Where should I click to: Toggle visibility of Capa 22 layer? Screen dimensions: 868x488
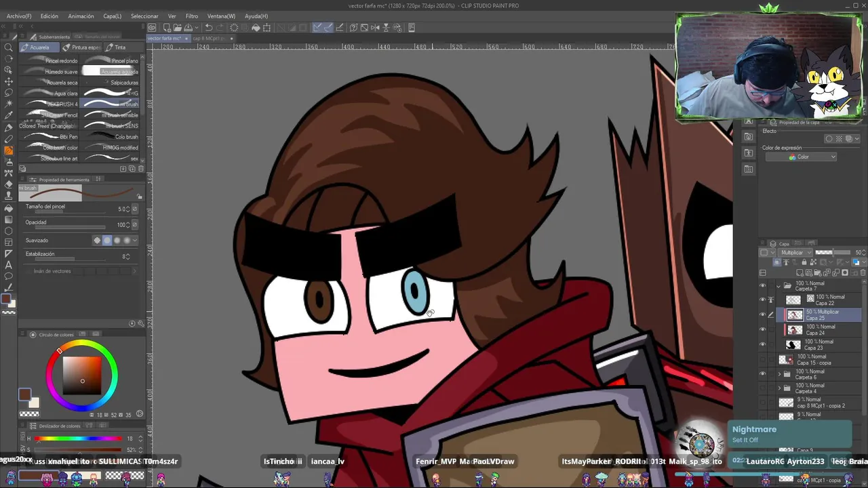[762, 300]
